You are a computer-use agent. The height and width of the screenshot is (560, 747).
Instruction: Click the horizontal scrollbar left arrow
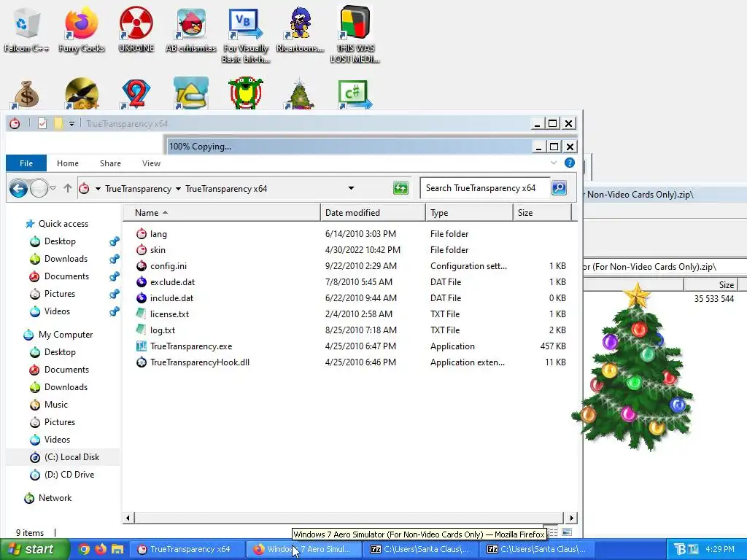click(x=127, y=518)
